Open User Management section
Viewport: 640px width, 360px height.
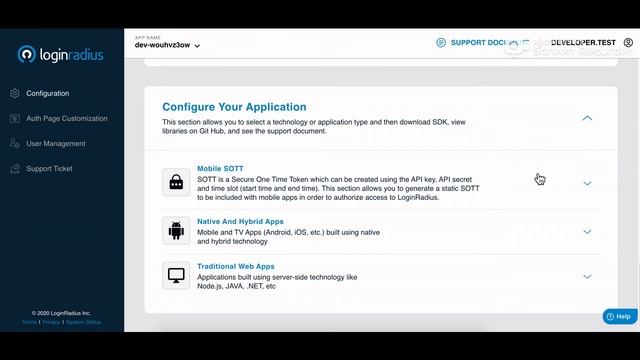pyautogui.click(x=56, y=144)
